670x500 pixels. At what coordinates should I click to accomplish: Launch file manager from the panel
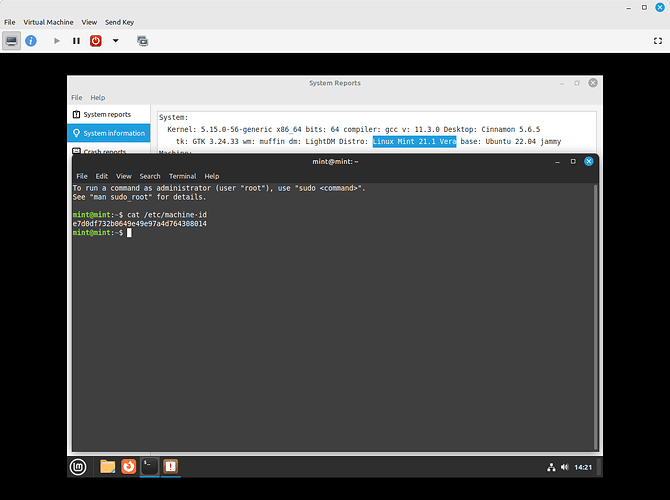[107, 466]
